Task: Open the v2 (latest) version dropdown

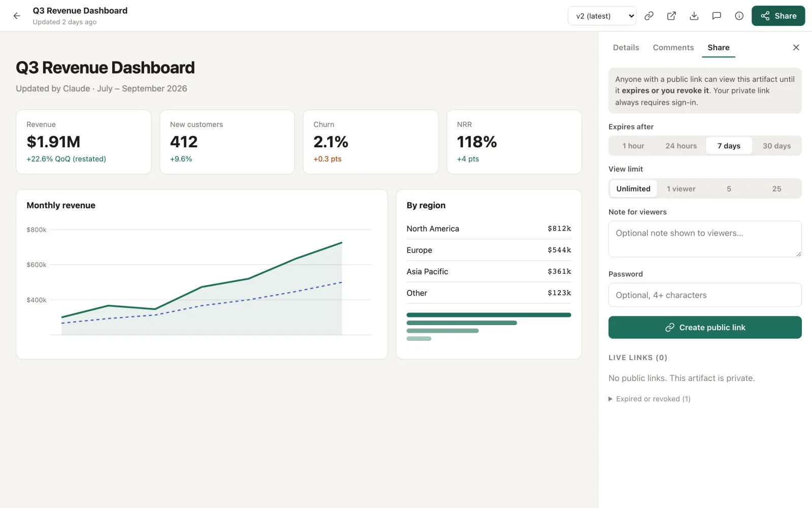Action: (602, 16)
